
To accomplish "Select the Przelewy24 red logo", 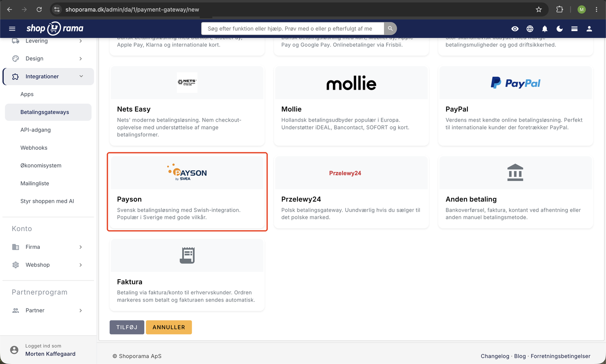I will 345,173.
